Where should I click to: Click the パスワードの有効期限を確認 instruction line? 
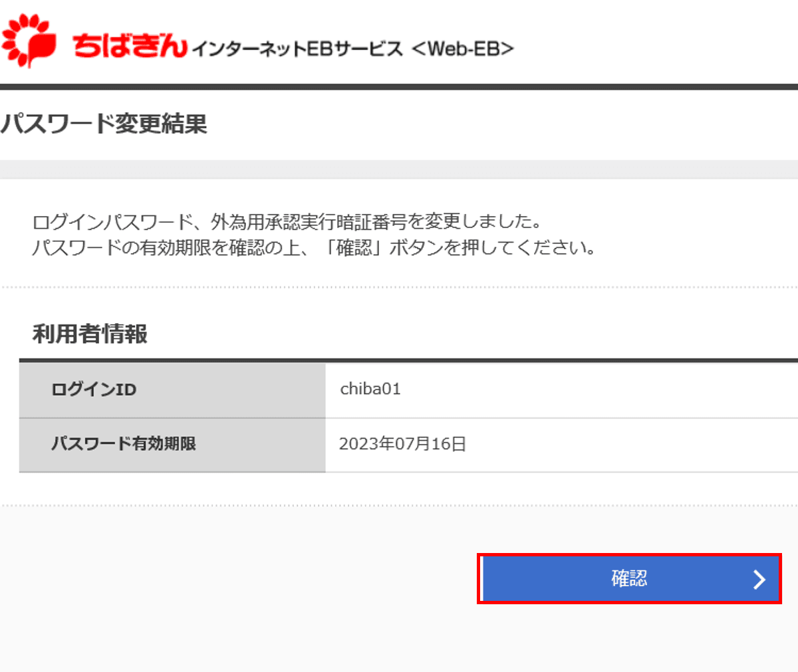pos(313,248)
